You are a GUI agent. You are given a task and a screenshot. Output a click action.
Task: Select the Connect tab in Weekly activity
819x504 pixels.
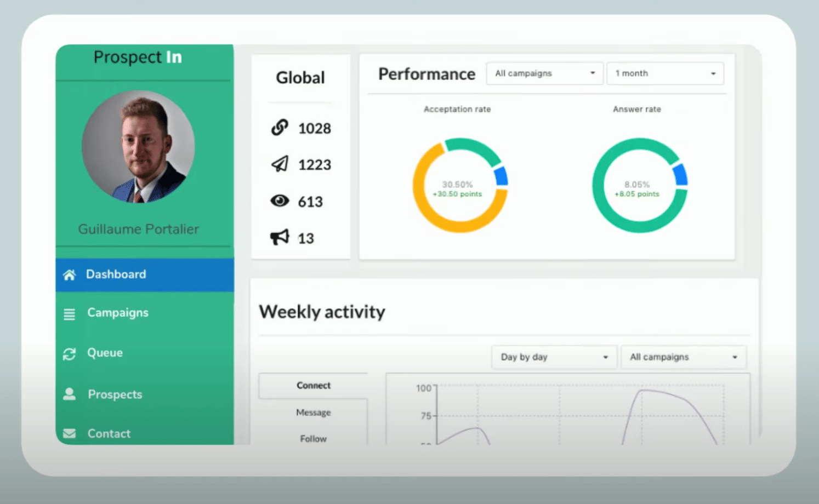314,386
